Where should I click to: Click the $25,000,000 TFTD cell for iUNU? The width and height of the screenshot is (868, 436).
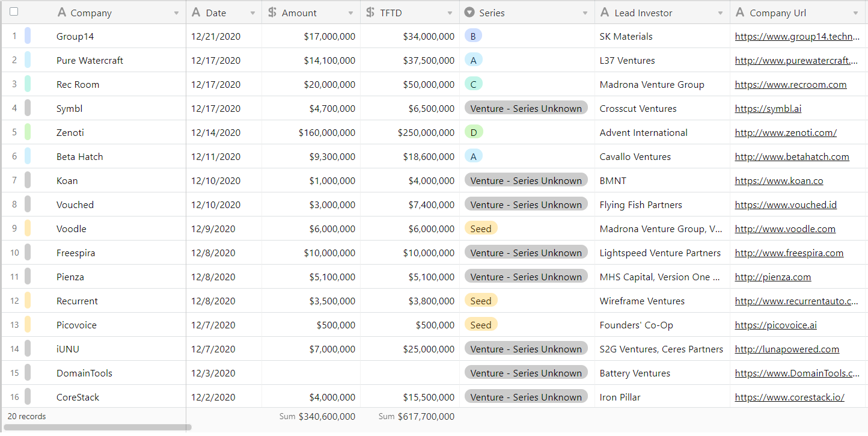pos(410,349)
